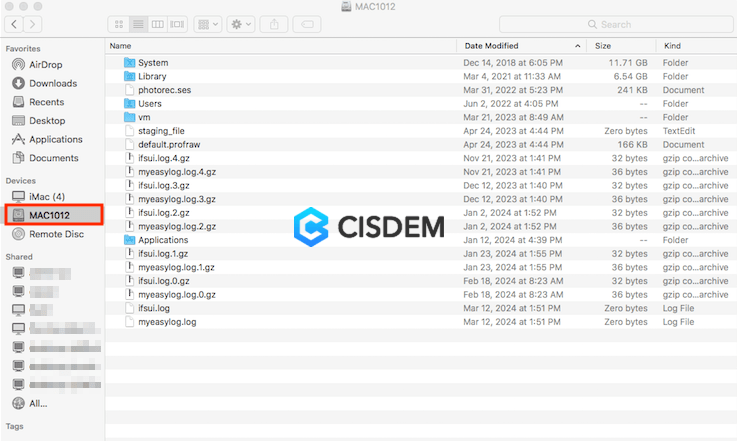Click the Share toolbar button
Screen dimensions: 737x441
274,24
